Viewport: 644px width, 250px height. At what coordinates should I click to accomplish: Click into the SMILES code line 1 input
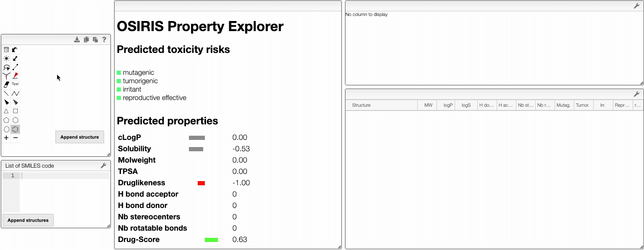point(65,176)
